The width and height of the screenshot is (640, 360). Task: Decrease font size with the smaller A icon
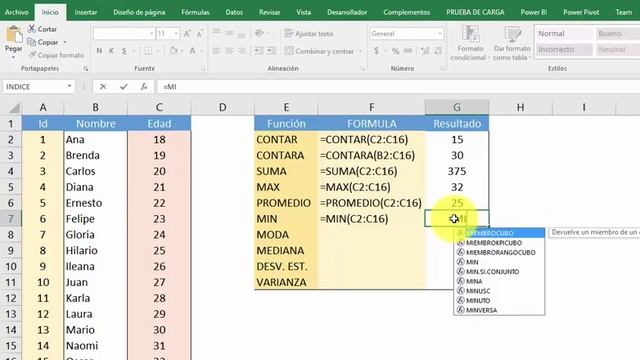click(x=200, y=34)
